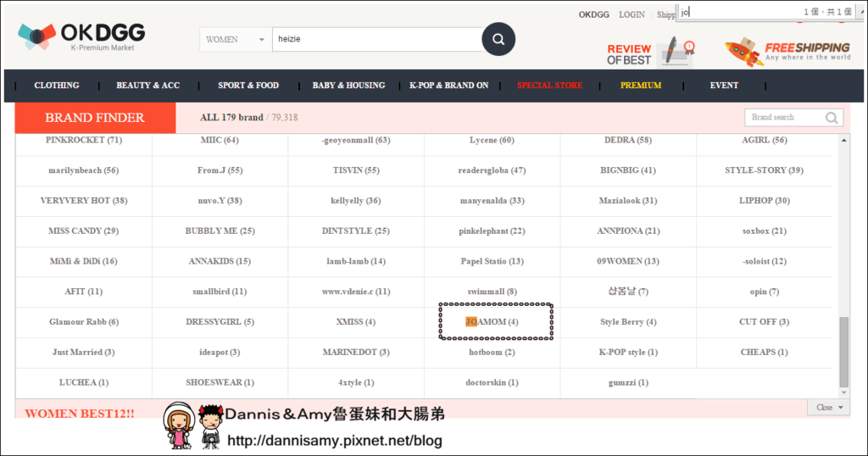Open the SPECIAL STORE menu
The width and height of the screenshot is (868, 456).
click(x=549, y=86)
